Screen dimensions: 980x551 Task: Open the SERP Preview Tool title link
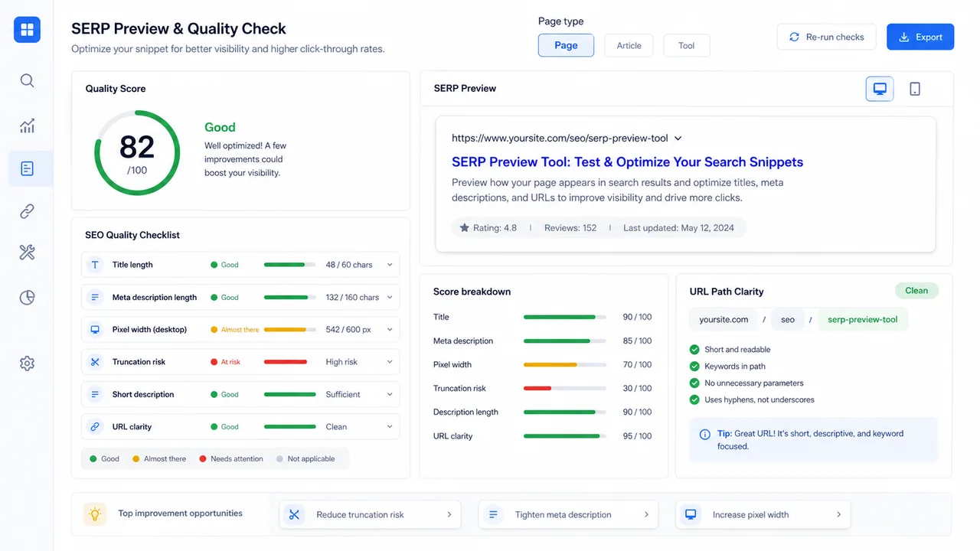click(x=628, y=162)
